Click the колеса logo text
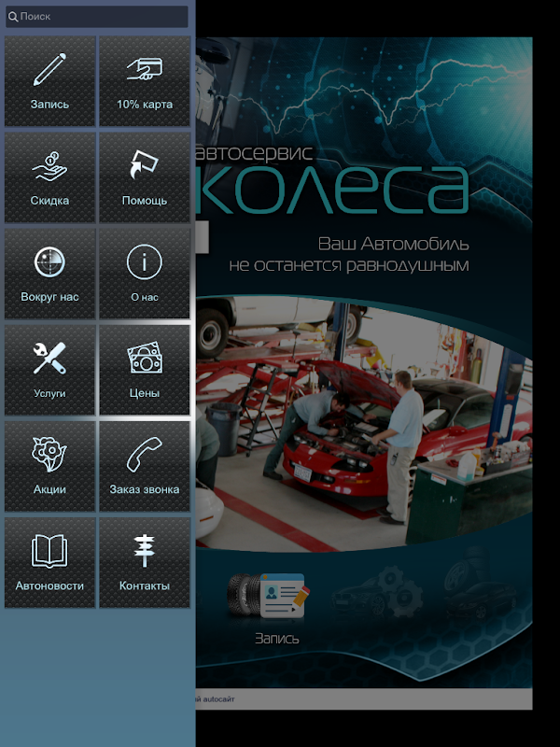 pos(333,190)
